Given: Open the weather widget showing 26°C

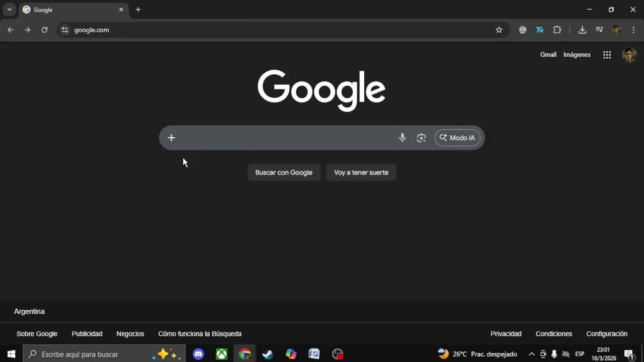Looking at the screenshot, I should (477, 354).
